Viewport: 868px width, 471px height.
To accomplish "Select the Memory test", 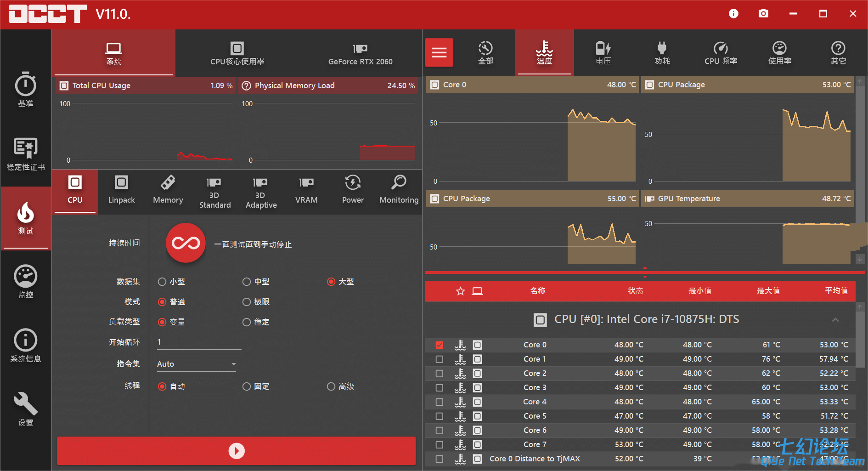I will click(168, 190).
